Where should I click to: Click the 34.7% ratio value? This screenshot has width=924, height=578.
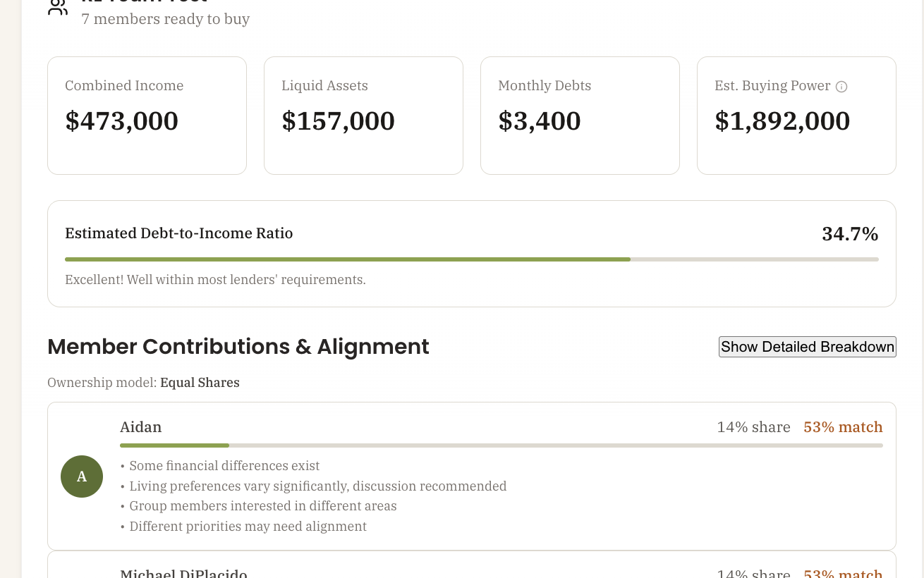point(850,233)
